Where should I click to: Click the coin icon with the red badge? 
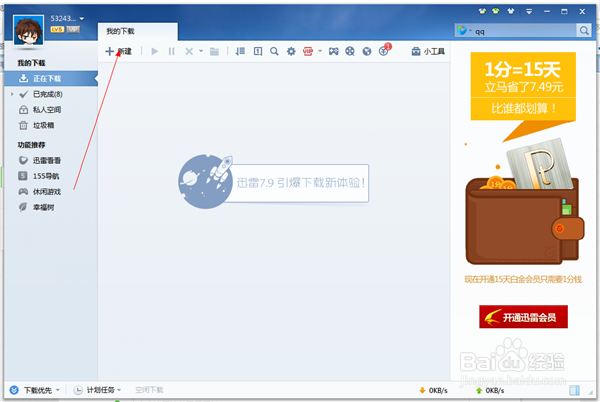point(384,50)
